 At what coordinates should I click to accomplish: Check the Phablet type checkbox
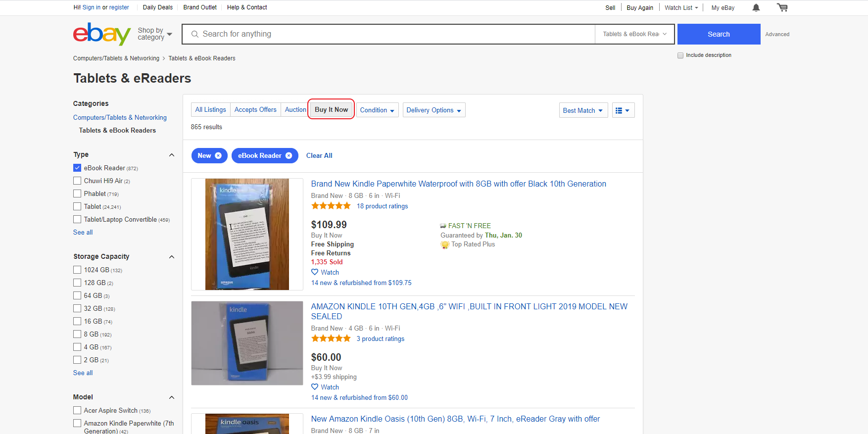click(77, 193)
